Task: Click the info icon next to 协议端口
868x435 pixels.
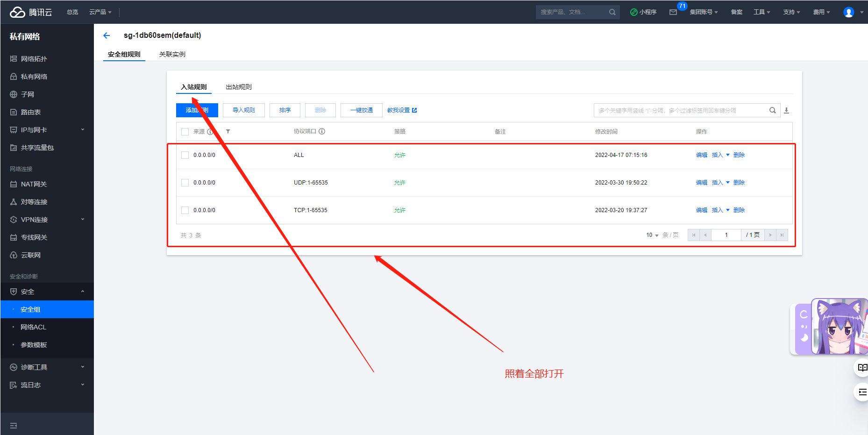Action: [322, 131]
